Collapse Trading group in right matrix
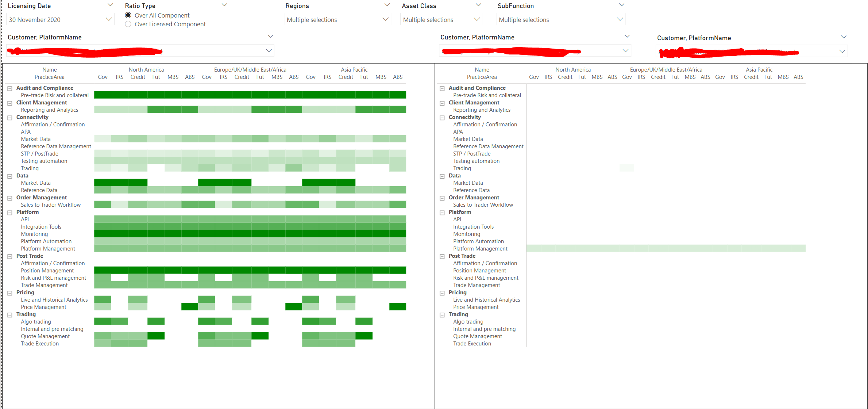Viewport: 868px width, 409px height. click(442, 315)
